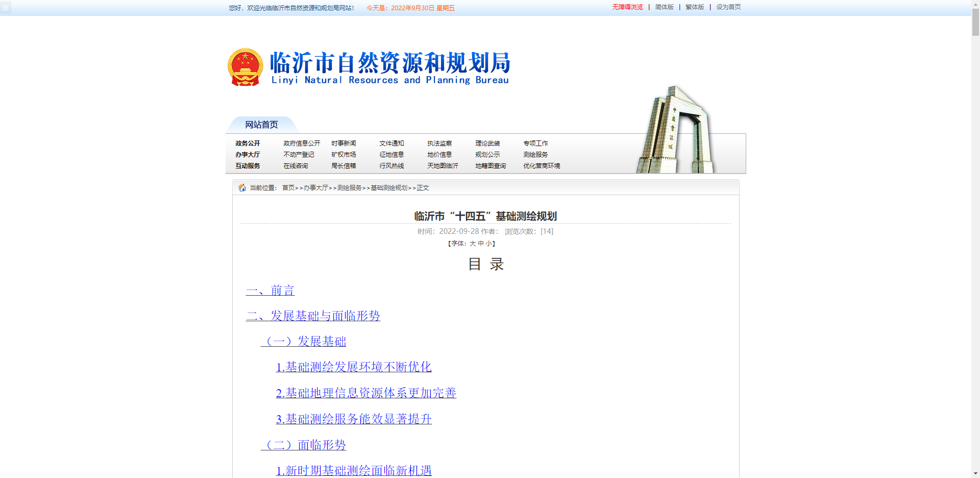
Task: Open the 政务公开 menu section
Action: 248,143
